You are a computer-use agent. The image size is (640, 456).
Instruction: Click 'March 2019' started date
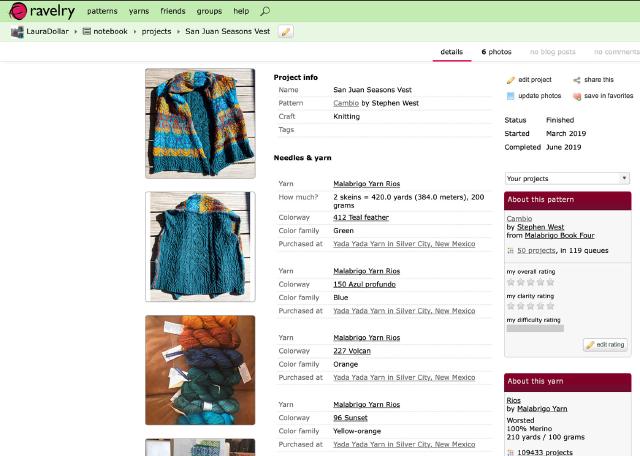(566, 133)
